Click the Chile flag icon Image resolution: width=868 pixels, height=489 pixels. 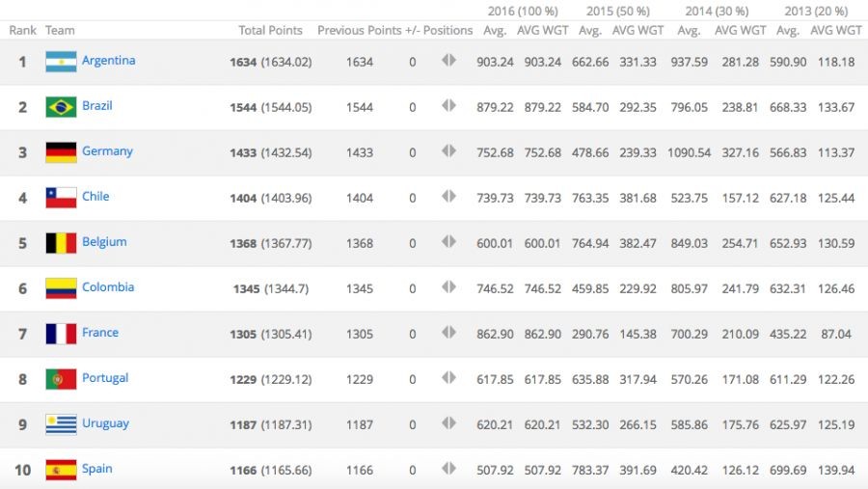tap(61, 198)
